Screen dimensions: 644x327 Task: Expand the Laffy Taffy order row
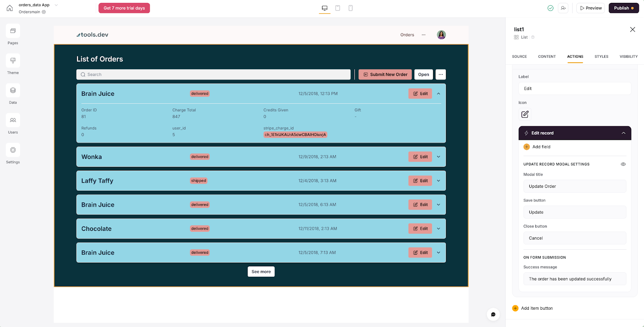[439, 181]
